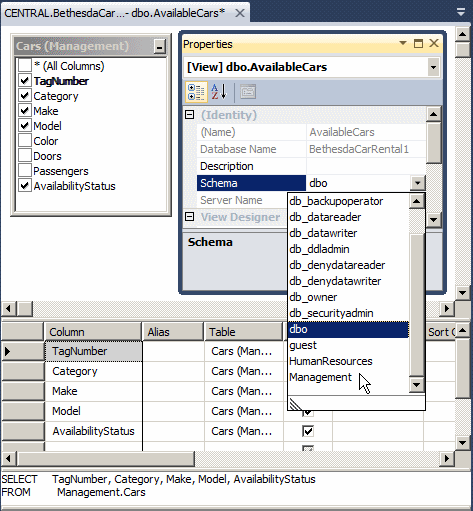473x511 pixels.
Task: Choose db_owner in the schema list
Action: click(348, 297)
